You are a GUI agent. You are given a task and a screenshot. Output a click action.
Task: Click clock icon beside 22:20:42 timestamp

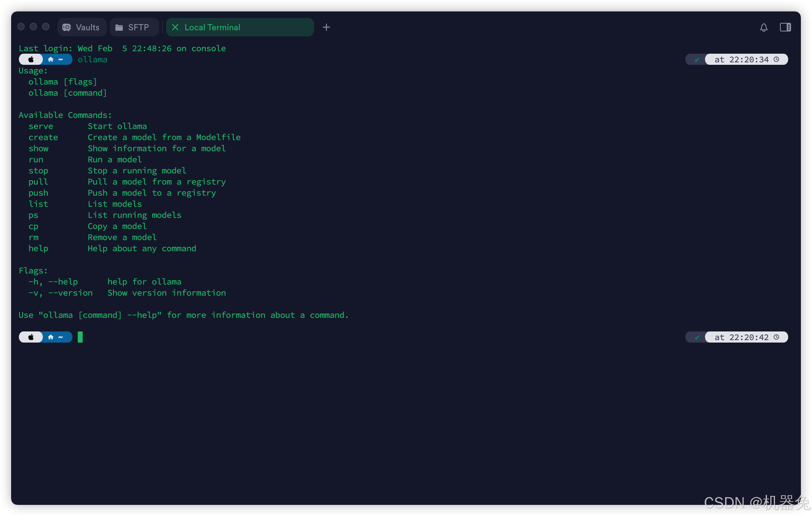(x=777, y=337)
